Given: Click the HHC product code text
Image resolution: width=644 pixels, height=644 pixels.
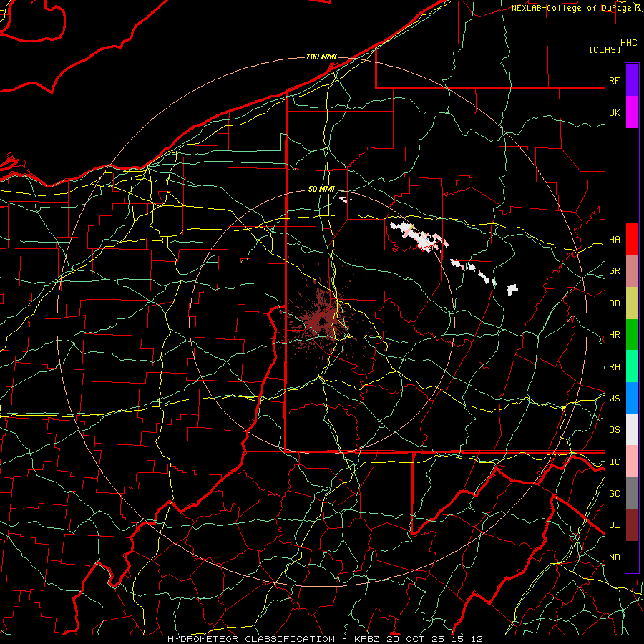Looking at the screenshot, I should point(628,43).
